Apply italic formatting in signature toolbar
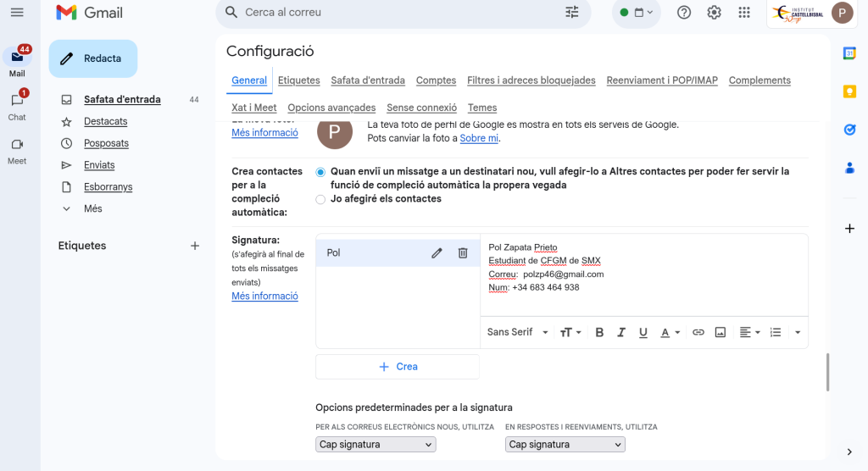The width and height of the screenshot is (868, 471). pos(621,332)
